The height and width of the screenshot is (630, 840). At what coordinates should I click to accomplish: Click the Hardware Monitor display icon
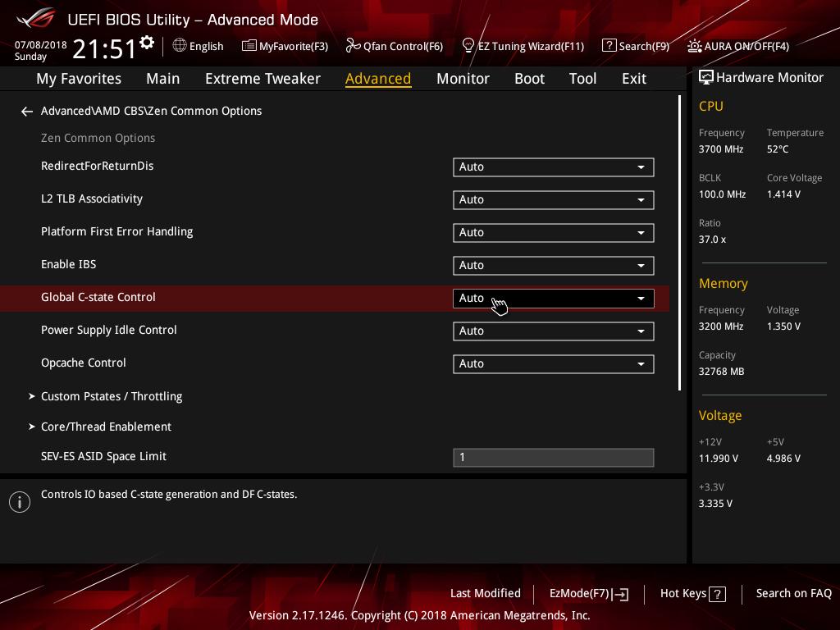point(705,78)
